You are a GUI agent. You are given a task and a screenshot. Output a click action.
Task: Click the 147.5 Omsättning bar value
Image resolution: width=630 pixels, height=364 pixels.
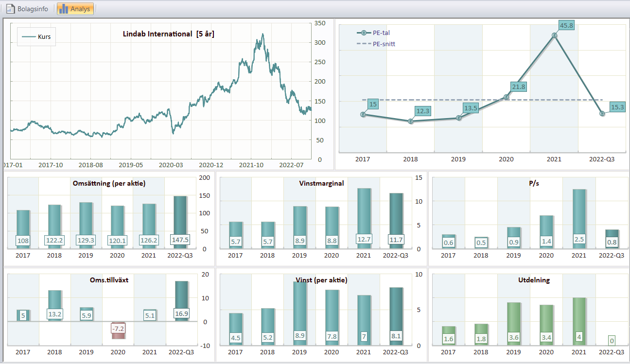[x=180, y=240]
